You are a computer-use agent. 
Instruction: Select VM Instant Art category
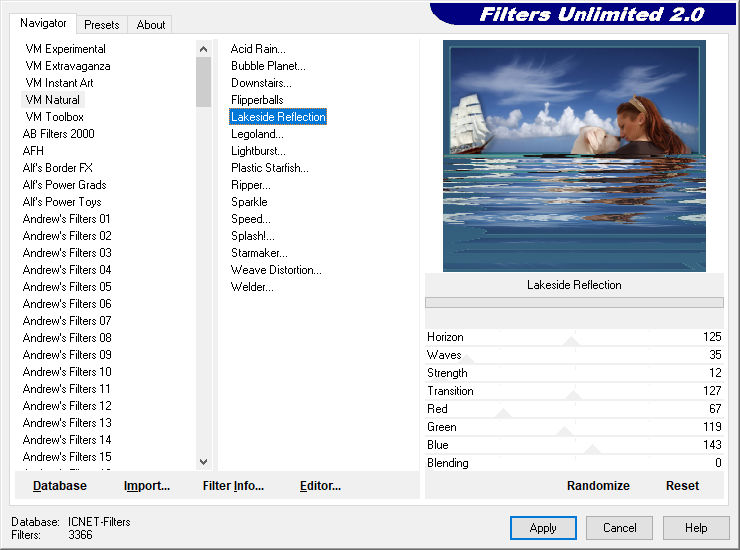[59, 83]
